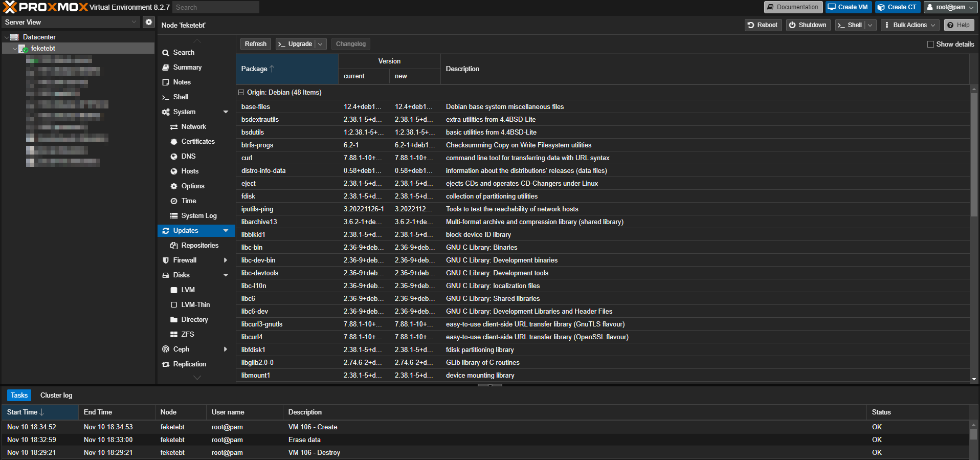Open the Directory folder icon
The width and height of the screenshot is (980, 460).
pos(174,320)
